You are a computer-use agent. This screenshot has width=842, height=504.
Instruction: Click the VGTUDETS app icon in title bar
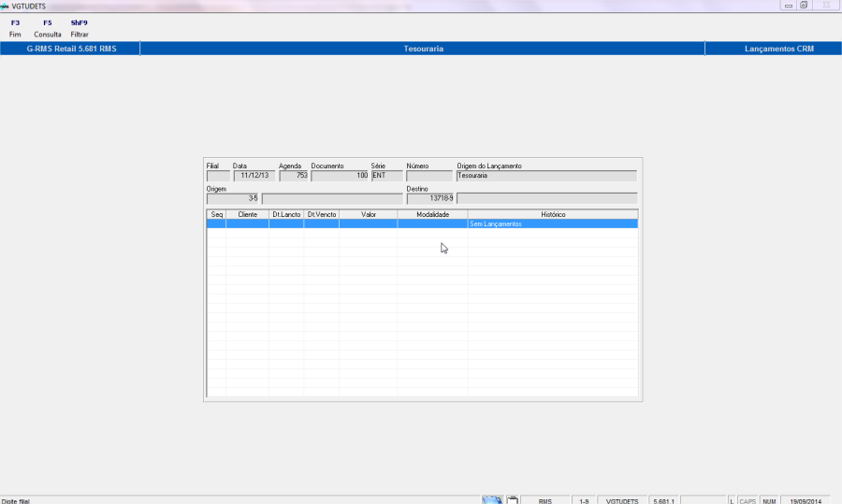click(x=5, y=6)
